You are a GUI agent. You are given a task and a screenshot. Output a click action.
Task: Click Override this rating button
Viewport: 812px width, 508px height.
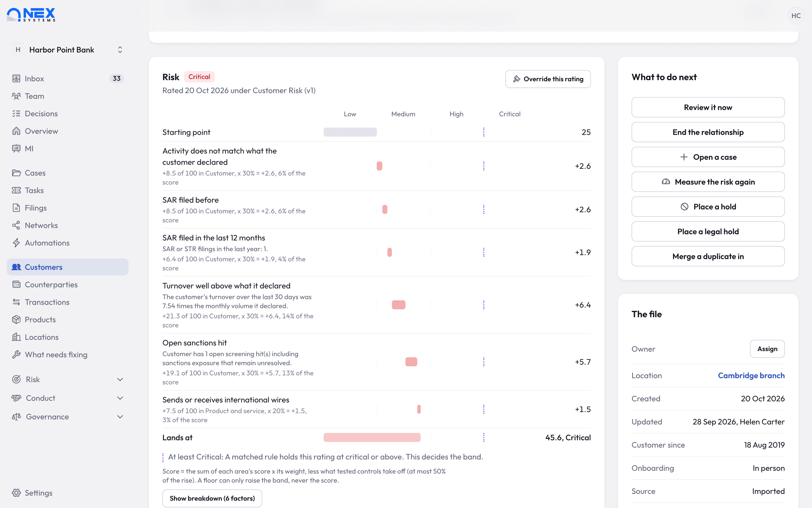tap(548, 79)
